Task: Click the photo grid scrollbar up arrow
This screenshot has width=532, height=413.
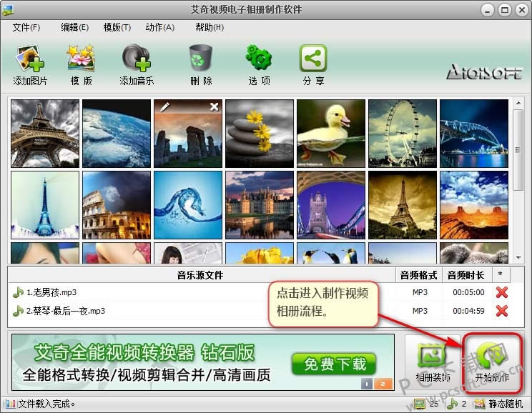Action: pyautogui.click(x=518, y=104)
